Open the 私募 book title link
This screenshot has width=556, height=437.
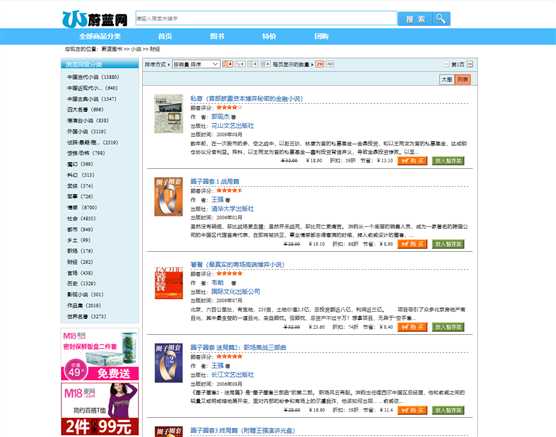(x=246, y=99)
